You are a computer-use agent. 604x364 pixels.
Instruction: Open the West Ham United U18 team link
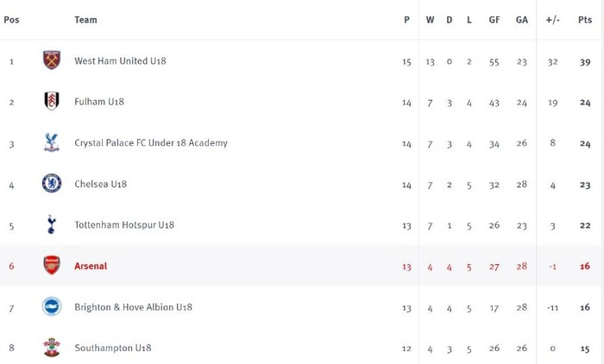[120, 61]
